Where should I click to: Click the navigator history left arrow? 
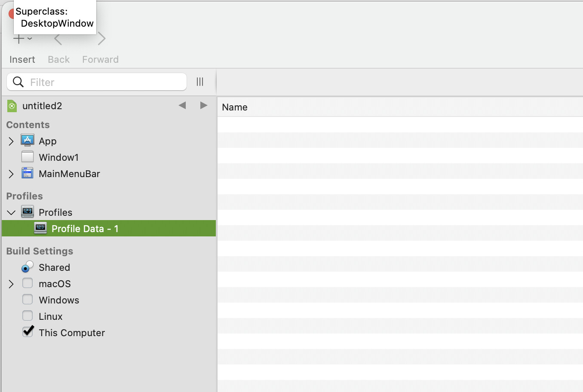(x=182, y=105)
